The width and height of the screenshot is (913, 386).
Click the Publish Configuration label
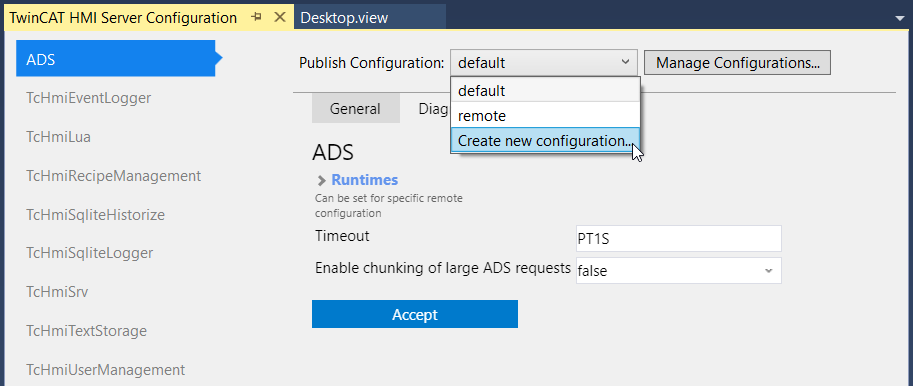point(371,62)
